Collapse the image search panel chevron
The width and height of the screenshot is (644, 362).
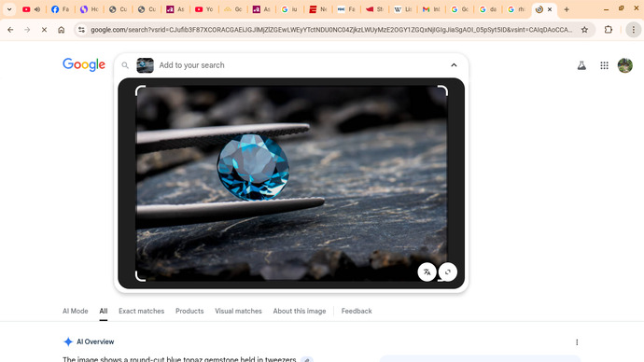pyautogui.click(x=454, y=65)
